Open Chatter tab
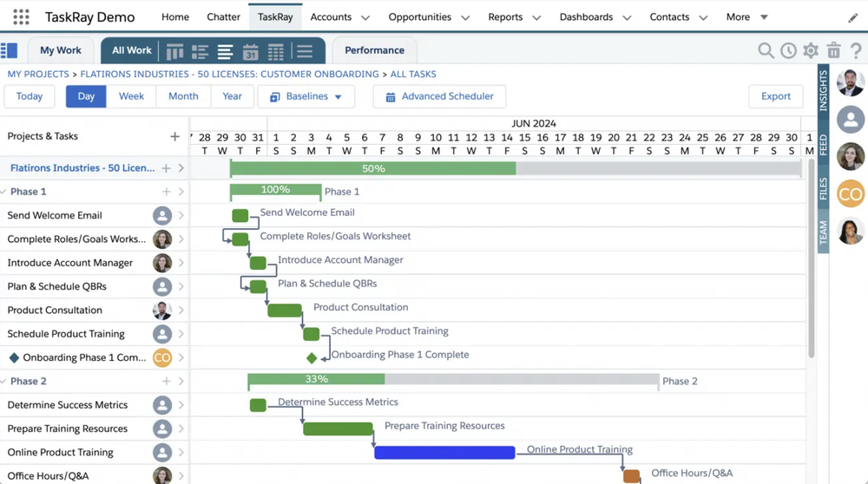 tap(224, 17)
